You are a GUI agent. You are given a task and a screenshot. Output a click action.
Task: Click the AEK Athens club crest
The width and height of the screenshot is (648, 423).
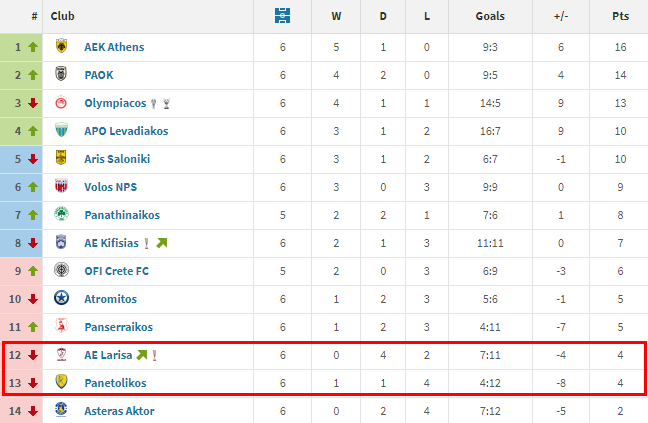[x=61, y=47]
